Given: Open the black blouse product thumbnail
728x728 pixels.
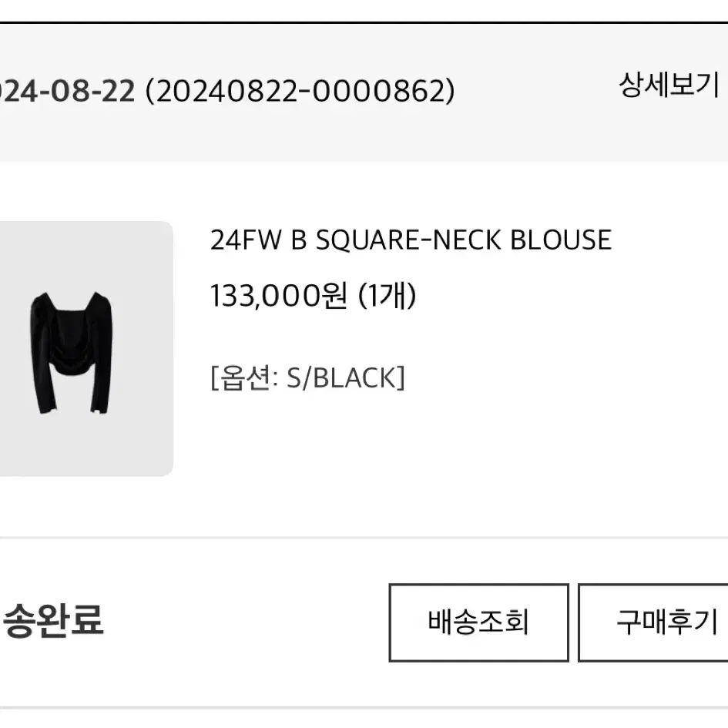Looking at the screenshot, I should pyautogui.click(x=86, y=348).
